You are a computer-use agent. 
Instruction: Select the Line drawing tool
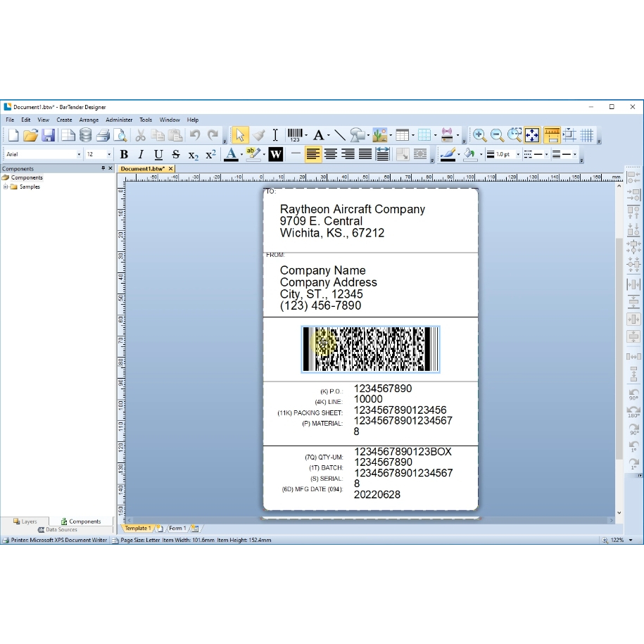click(x=340, y=135)
